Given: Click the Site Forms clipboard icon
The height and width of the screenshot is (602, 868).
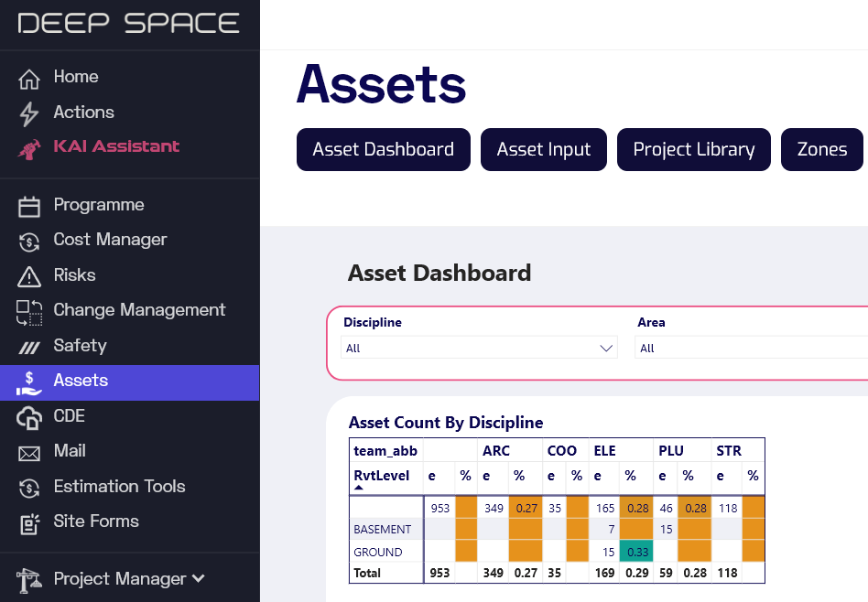Looking at the screenshot, I should tap(29, 524).
